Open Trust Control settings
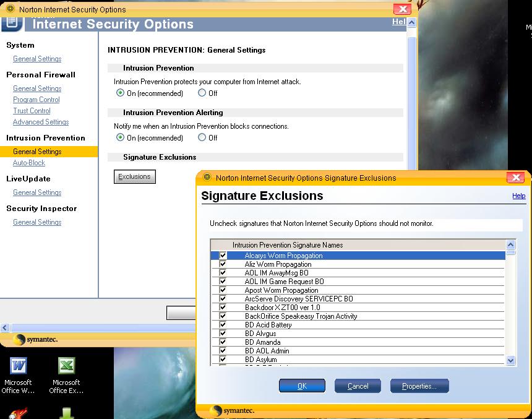The image size is (532, 419). coord(32,111)
